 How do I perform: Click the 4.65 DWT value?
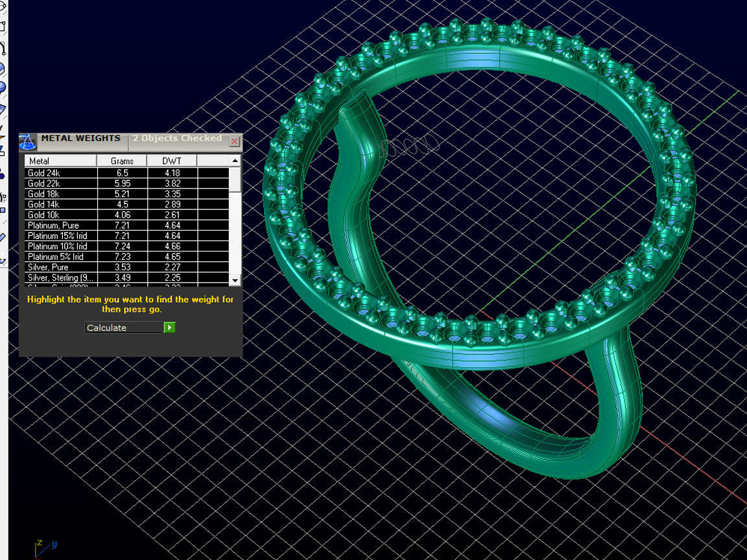tap(172, 257)
